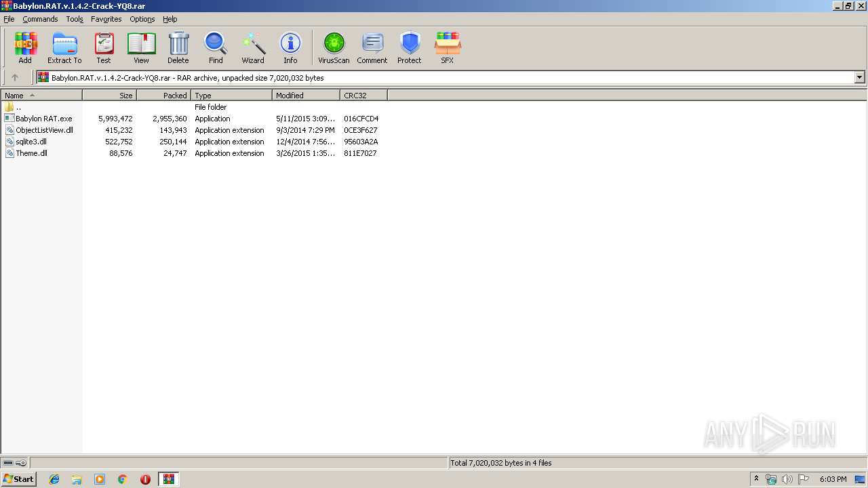The image size is (868, 488).
Task: Click the system clock 6:03 PM
Action: coord(833,479)
